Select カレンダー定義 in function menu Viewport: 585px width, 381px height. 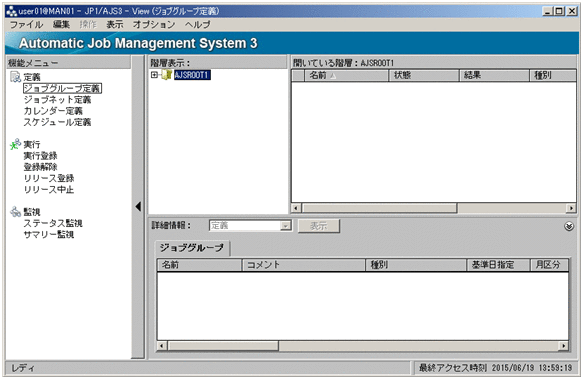click(53, 111)
